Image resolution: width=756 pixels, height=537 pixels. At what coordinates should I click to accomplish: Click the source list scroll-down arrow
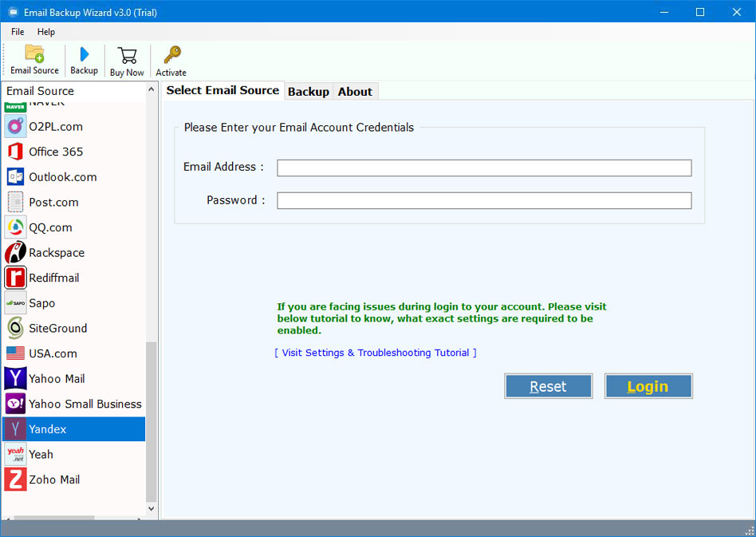(152, 508)
